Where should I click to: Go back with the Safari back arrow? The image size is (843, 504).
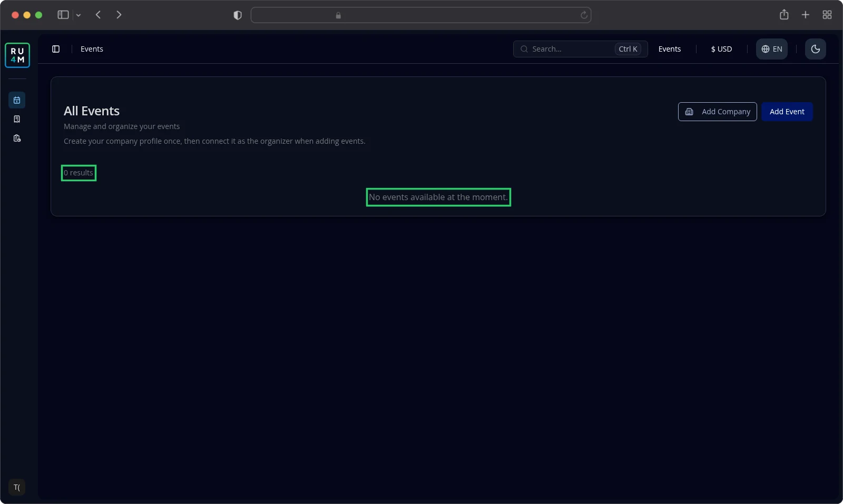point(98,15)
